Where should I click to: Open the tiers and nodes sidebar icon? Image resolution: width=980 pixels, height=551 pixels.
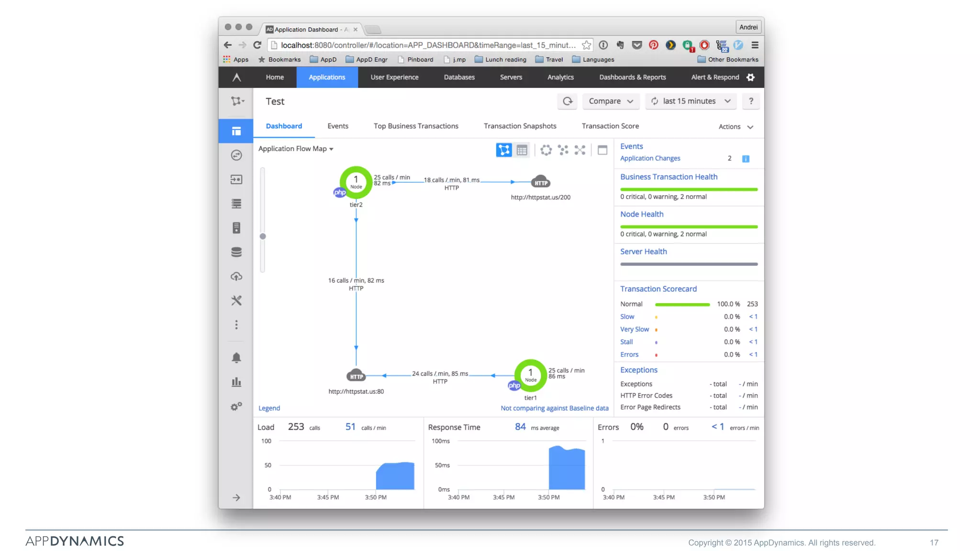(x=236, y=179)
